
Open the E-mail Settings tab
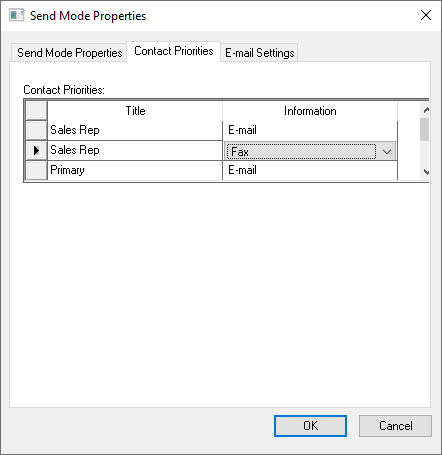259,53
